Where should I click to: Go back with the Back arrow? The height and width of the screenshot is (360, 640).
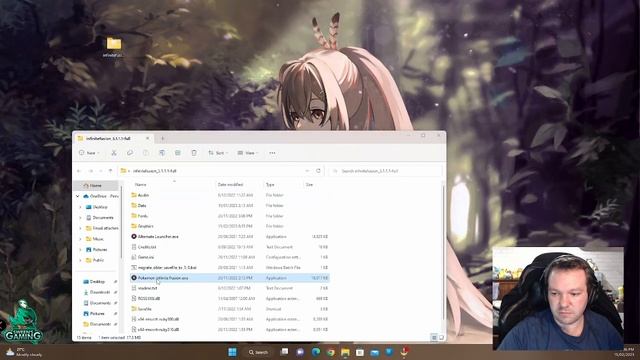79,171
